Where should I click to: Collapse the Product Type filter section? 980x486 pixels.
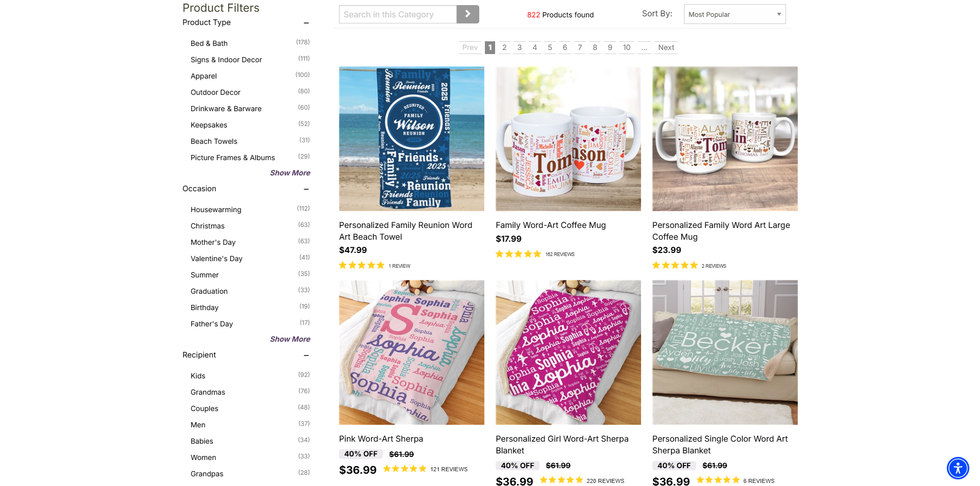coord(306,22)
